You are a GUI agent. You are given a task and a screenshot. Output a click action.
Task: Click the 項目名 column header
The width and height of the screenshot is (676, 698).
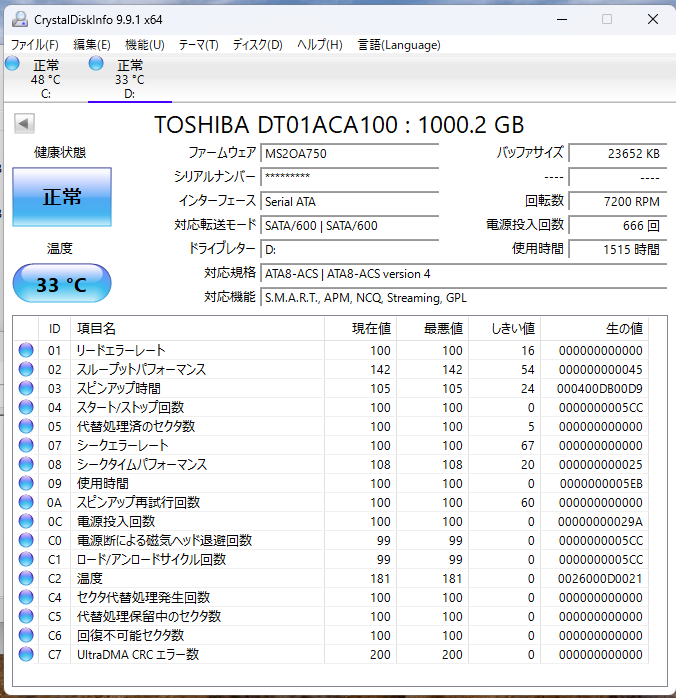pyautogui.click(x=198, y=329)
